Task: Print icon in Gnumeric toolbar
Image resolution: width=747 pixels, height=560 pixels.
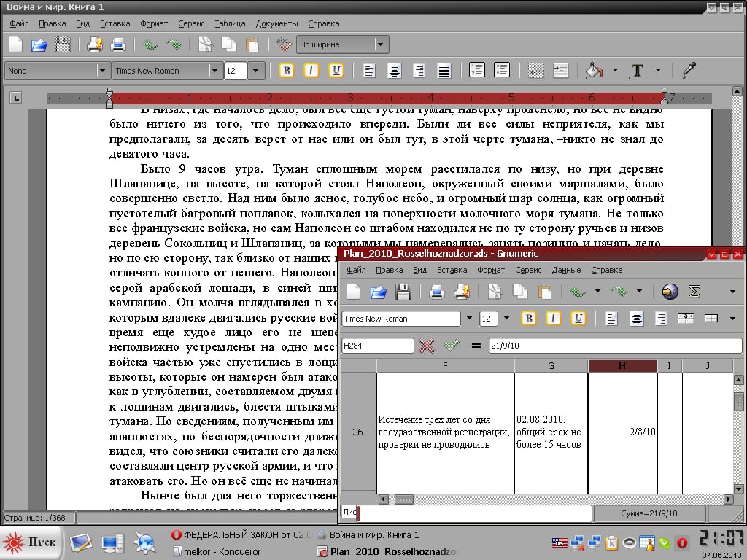Action: (436, 292)
